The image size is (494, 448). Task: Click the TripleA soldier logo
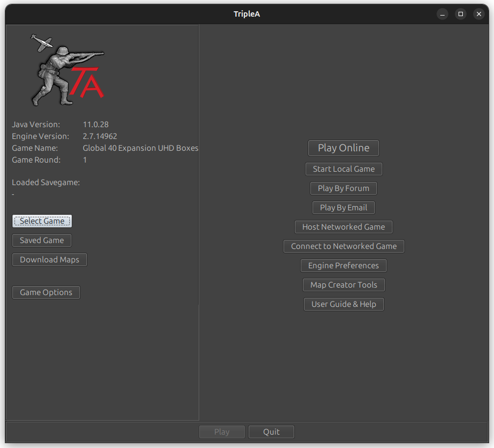[67, 69]
